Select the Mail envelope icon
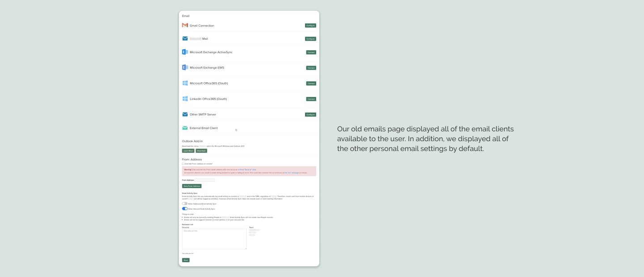 (x=185, y=38)
